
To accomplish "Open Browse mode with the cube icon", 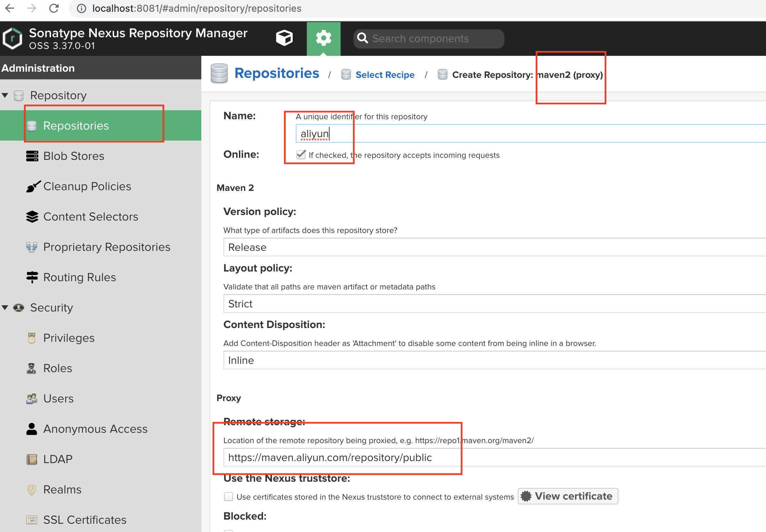I will point(284,38).
